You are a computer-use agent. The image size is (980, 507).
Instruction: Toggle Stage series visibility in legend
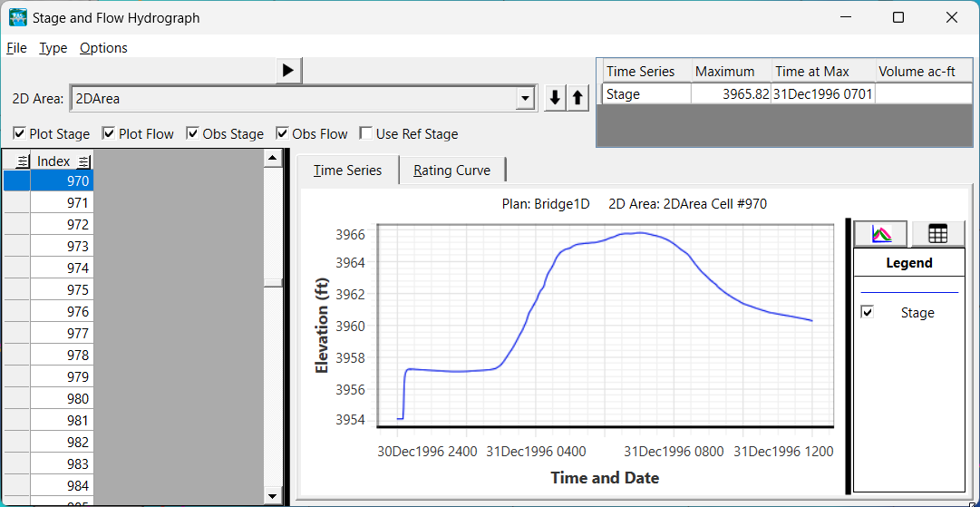point(868,312)
